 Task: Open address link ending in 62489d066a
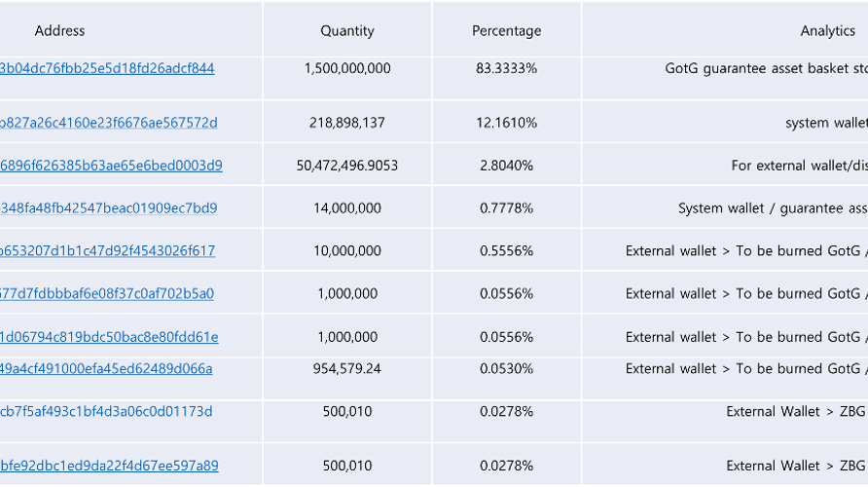click(106, 368)
